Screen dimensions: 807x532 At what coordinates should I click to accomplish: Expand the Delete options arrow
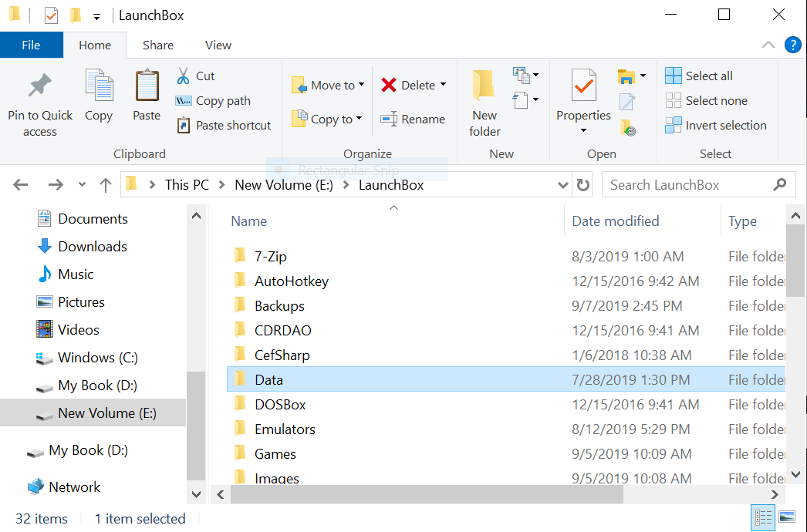coord(443,84)
